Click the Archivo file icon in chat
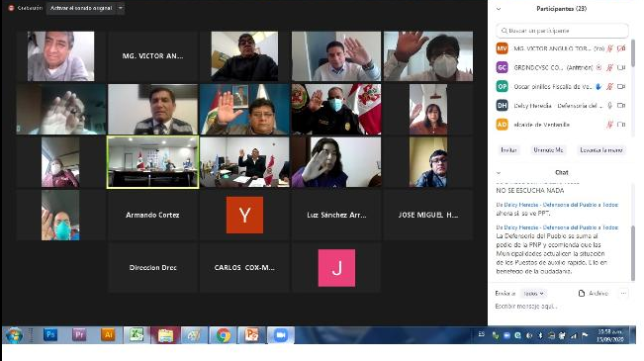The height and width of the screenshot is (361, 644). [582, 293]
